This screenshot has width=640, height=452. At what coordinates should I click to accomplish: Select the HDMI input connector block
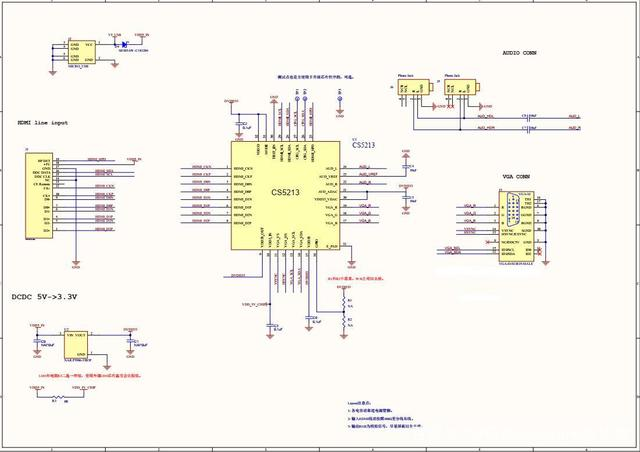tap(39, 196)
